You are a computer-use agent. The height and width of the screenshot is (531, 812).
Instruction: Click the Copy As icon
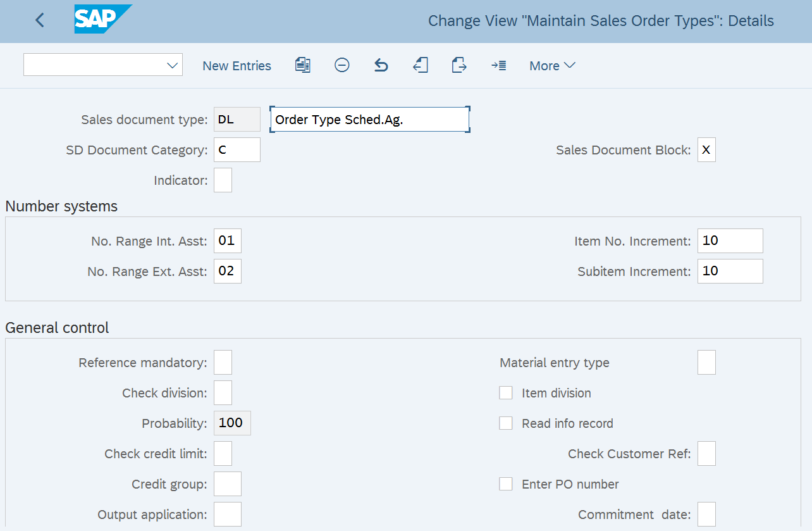pyautogui.click(x=303, y=65)
